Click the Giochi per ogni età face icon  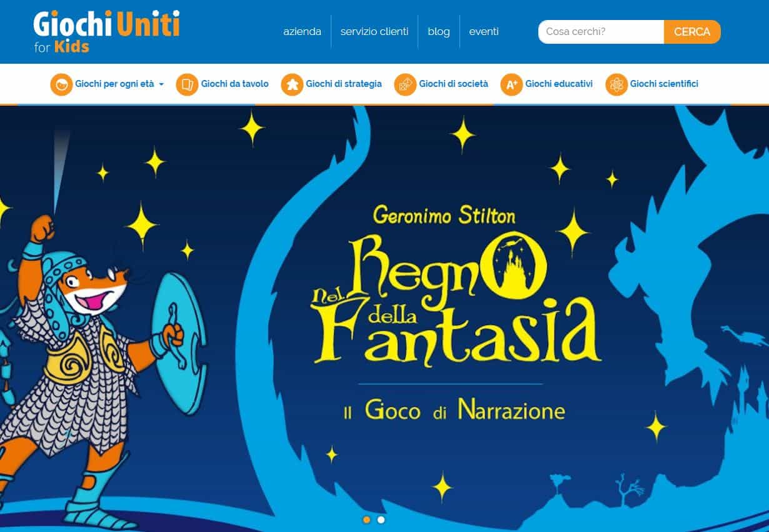click(61, 84)
